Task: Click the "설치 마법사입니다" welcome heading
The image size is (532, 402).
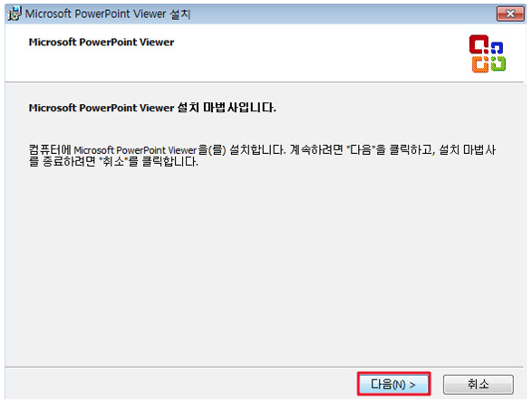Action: tap(152, 108)
